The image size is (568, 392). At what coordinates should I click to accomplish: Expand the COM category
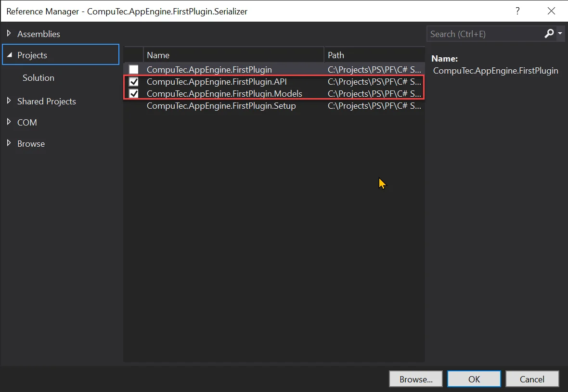(x=9, y=122)
